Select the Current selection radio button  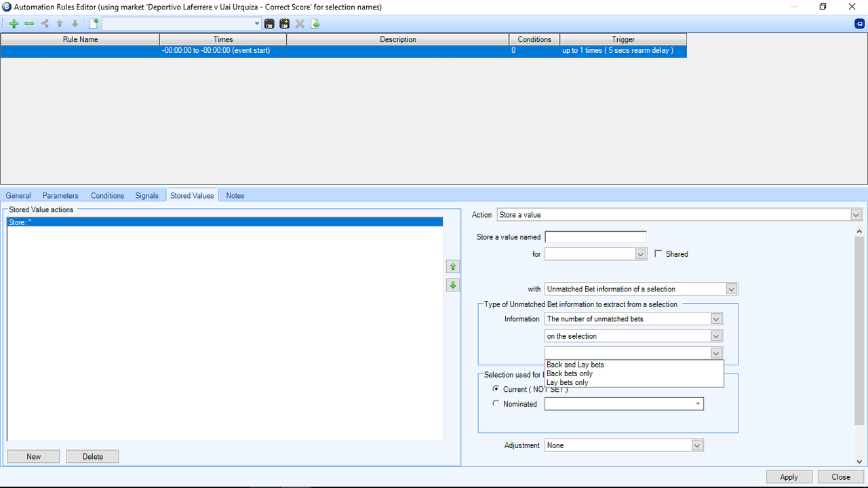(496, 389)
